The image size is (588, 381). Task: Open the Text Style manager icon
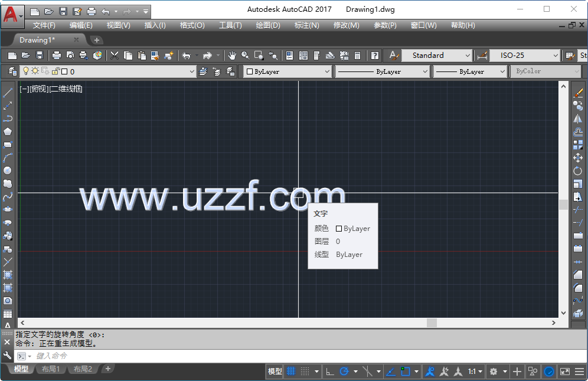pos(394,56)
